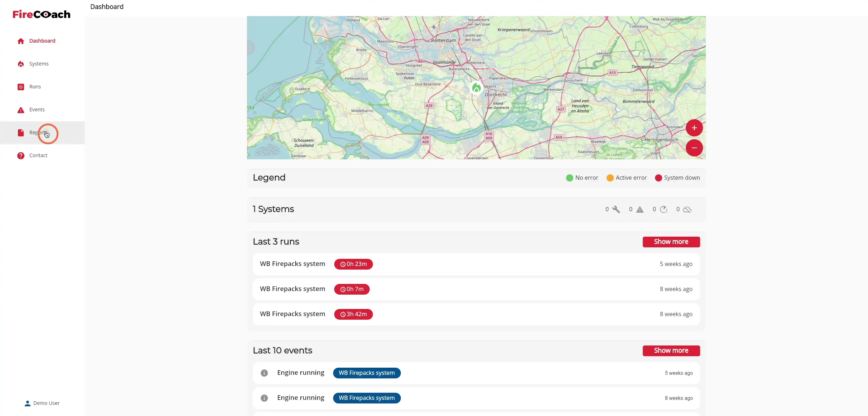
Task: Open the Dashboard menu item
Action: click(x=42, y=41)
